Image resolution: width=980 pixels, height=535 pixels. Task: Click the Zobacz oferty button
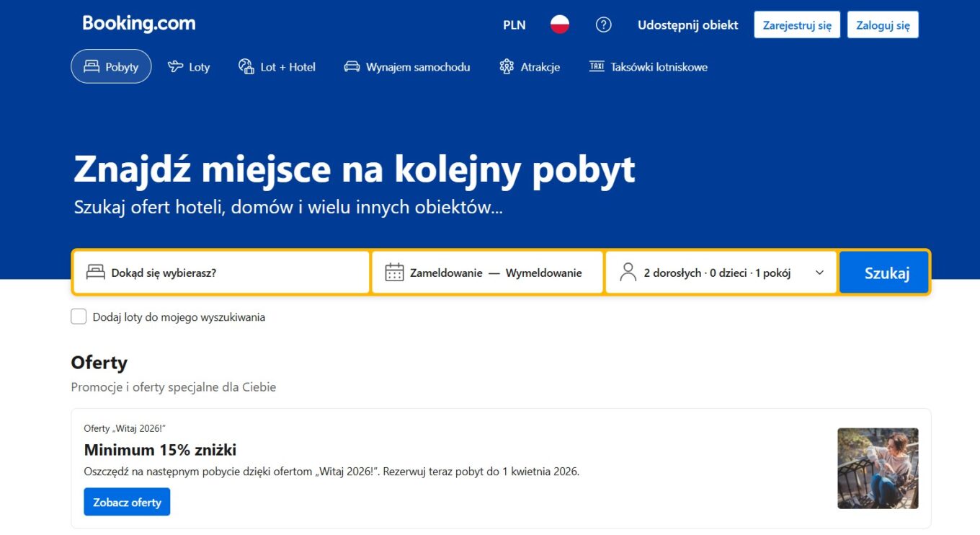point(126,502)
